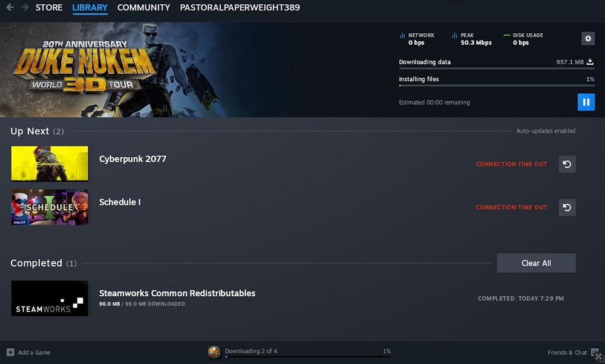605x364 pixels.
Task: Open Cyberpunk 2077 thumbnail
Action: pyautogui.click(x=50, y=163)
